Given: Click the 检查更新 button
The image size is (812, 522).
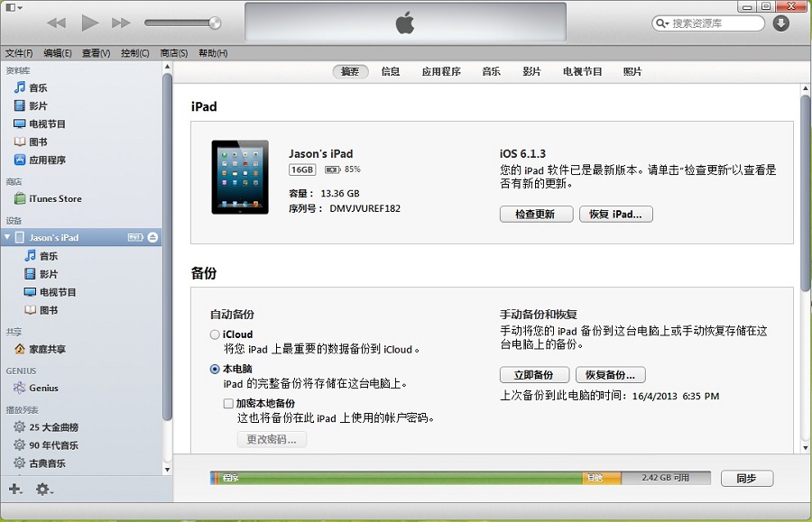Looking at the screenshot, I should click(536, 214).
